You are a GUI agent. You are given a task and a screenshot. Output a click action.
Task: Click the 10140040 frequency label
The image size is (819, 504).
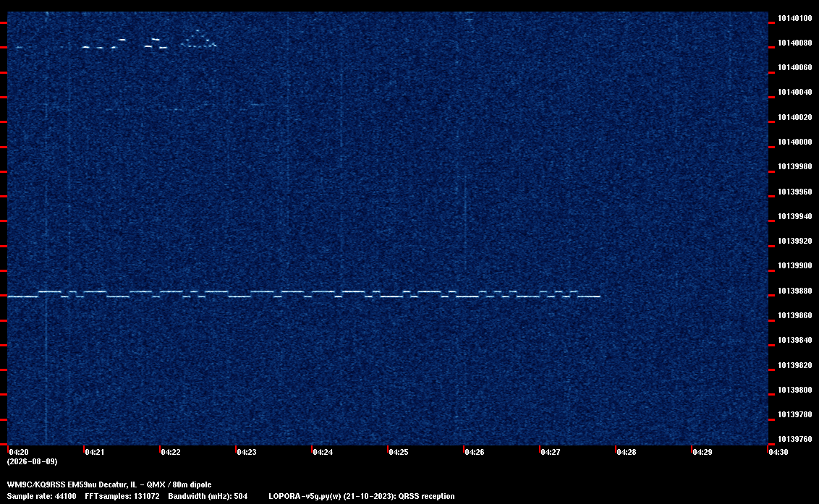[794, 92]
